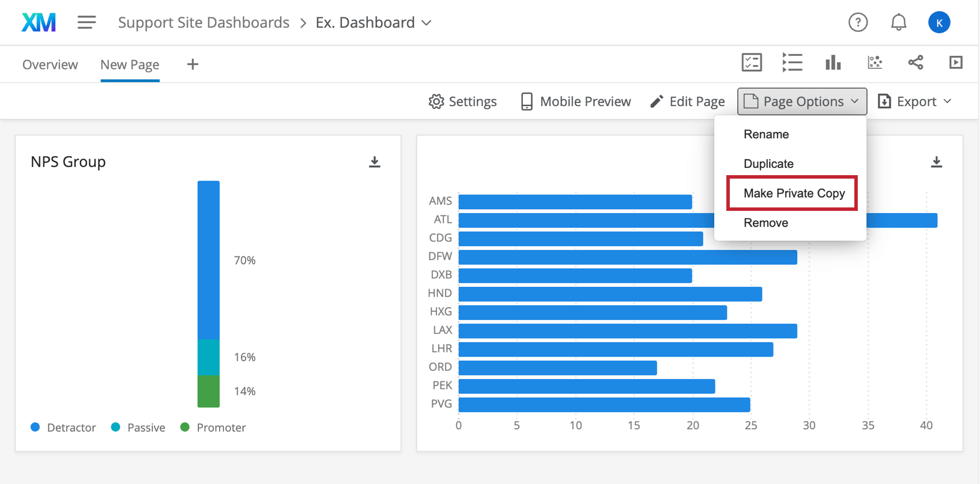
Task: Click the bar chart icon in toolbar
Action: [x=833, y=62]
